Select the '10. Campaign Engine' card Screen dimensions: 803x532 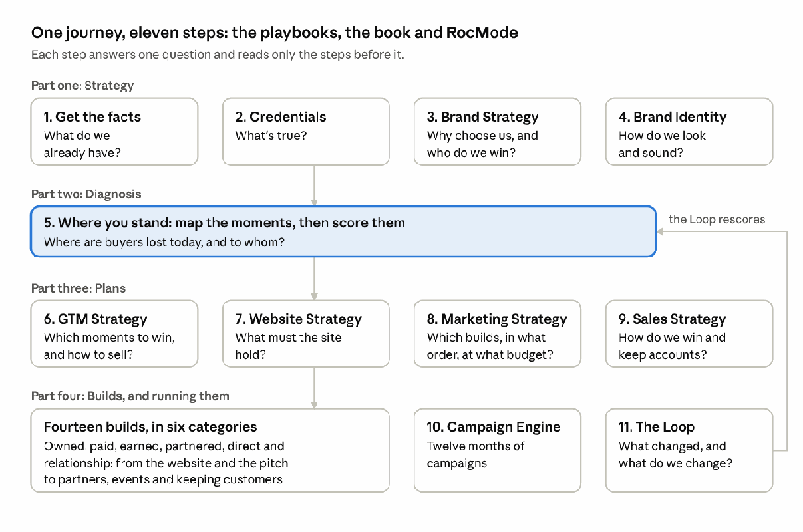click(x=498, y=450)
